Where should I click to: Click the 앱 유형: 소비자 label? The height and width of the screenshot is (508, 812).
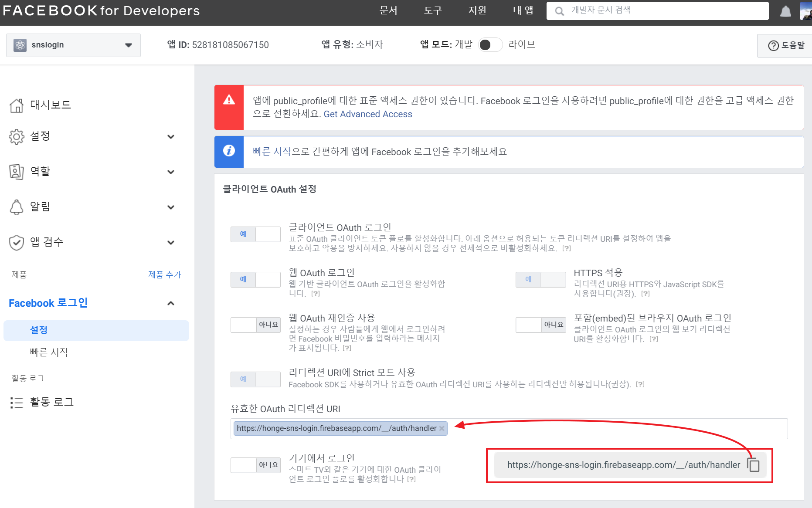click(x=352, y=44)
